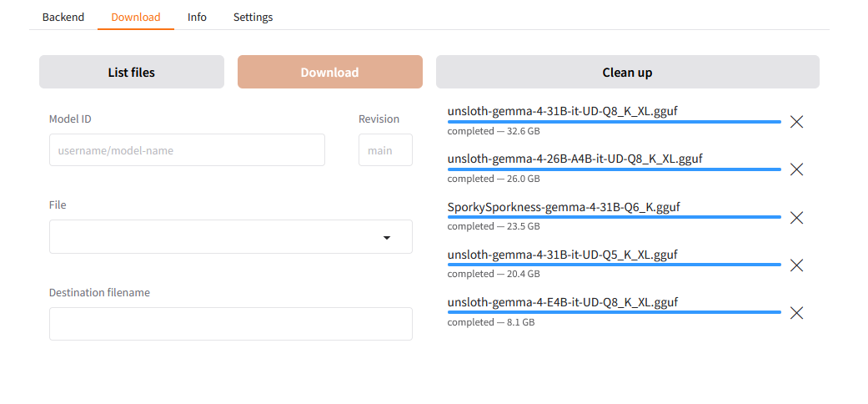The image size is (868, 404).
Task: Remove unsloth-gemma-4-E4B-it-UD-Q8_K_XL.gguf with its X icon
Action: (x=796, y=313)
